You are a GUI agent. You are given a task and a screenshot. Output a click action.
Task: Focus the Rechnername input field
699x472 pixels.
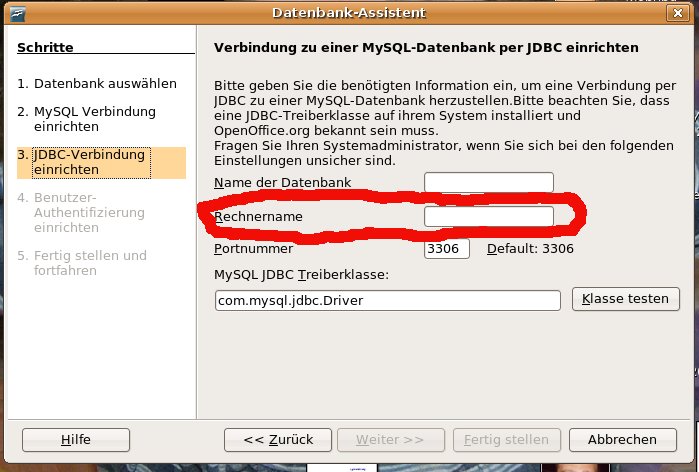point(489,217)
